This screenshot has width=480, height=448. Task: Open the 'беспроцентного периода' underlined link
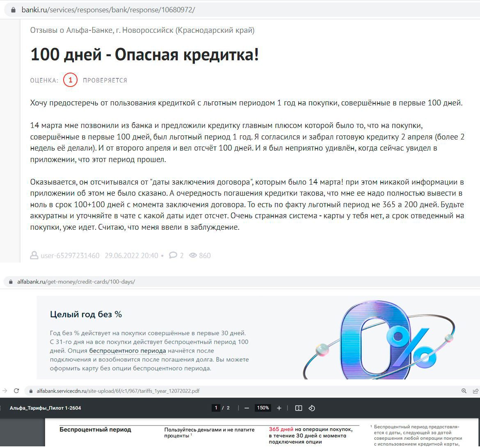[127, 351]
